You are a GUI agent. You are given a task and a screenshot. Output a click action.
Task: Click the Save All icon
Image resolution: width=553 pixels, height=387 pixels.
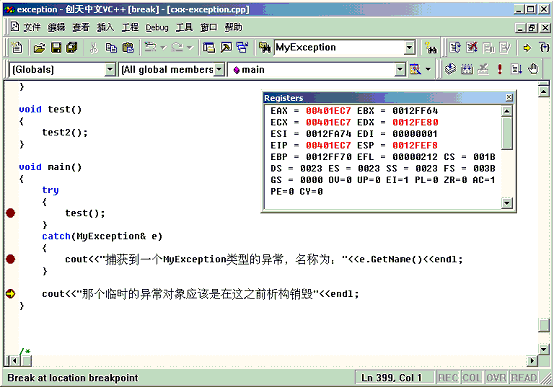[72, 48]
